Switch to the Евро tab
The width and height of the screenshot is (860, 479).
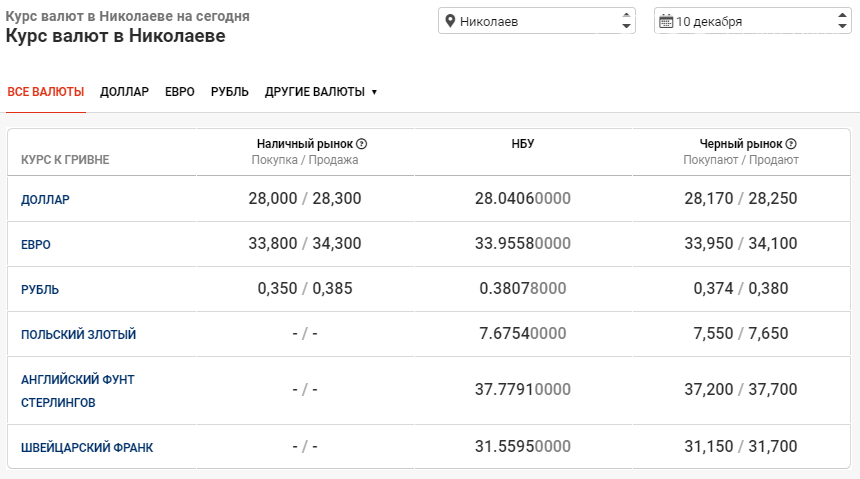(180, 92)
